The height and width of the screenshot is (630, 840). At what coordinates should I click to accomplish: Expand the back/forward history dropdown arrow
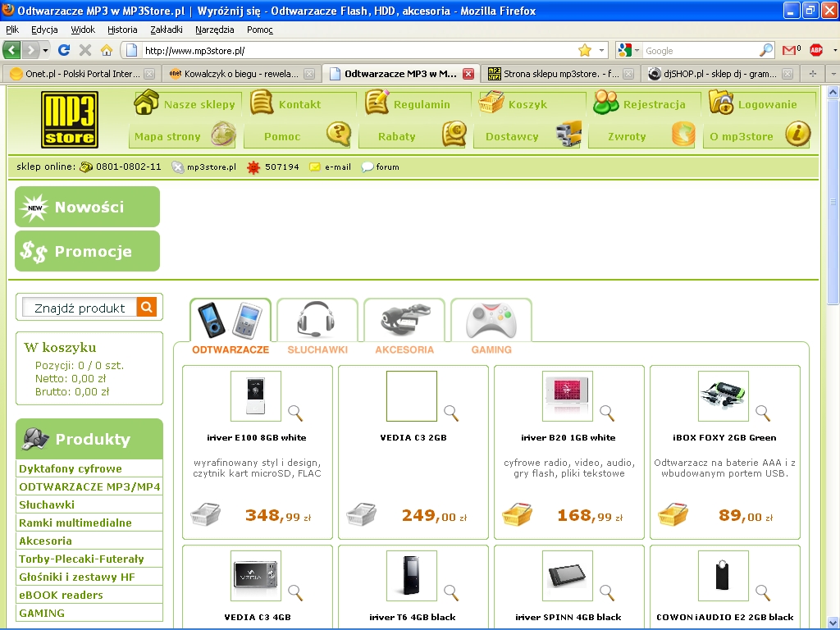45,50
